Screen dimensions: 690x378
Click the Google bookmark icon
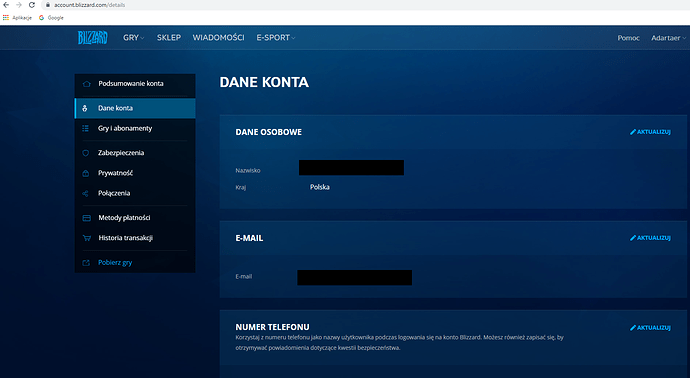coord(41,18)
